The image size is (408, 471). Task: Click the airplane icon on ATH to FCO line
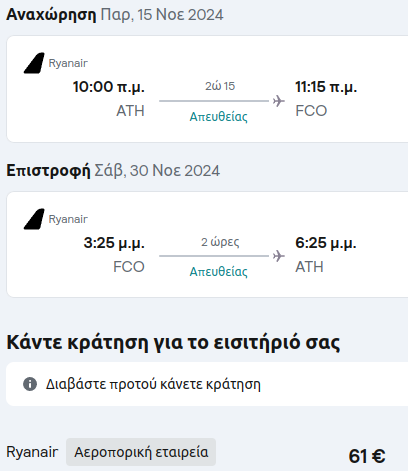279,101
